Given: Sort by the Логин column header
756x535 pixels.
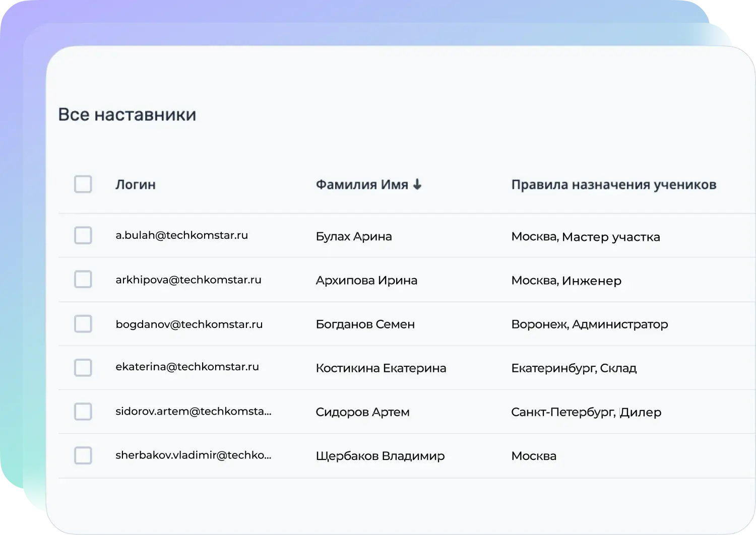Looking at the screenshot, I should [x=136, y=185].
